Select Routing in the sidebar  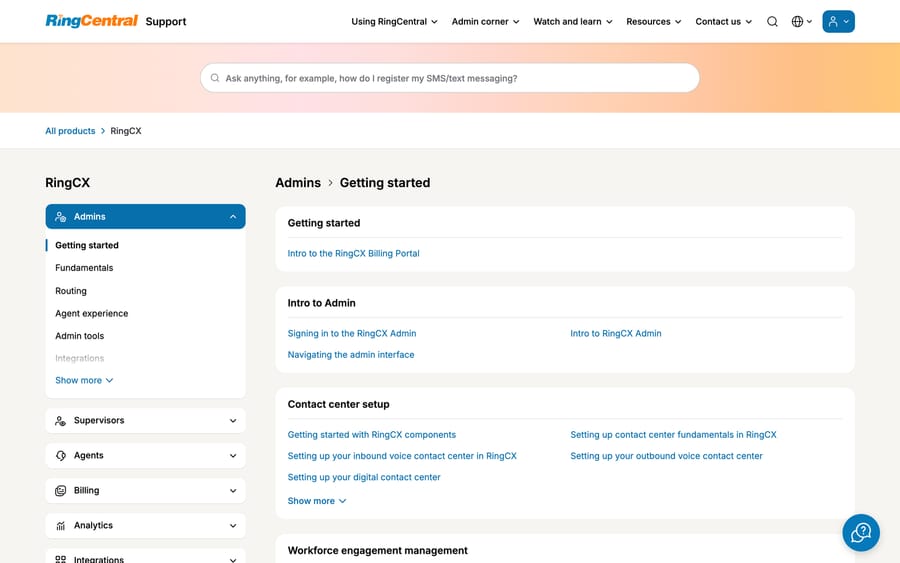[71, 291]
